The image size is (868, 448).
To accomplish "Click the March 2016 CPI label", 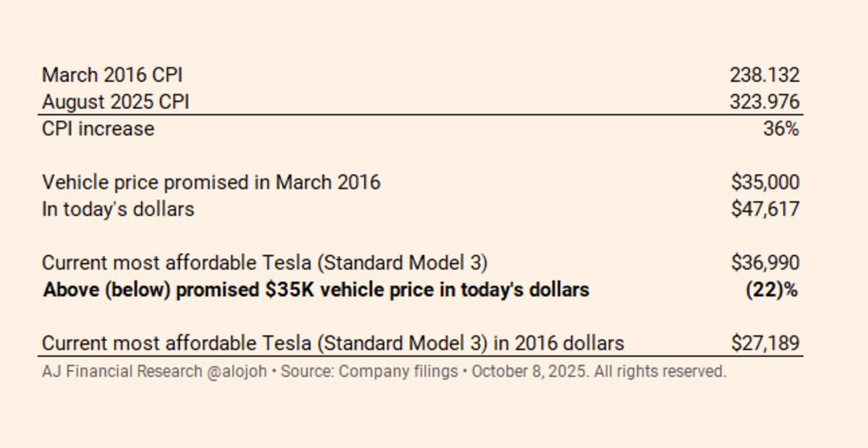I will (x=112, y=75).
